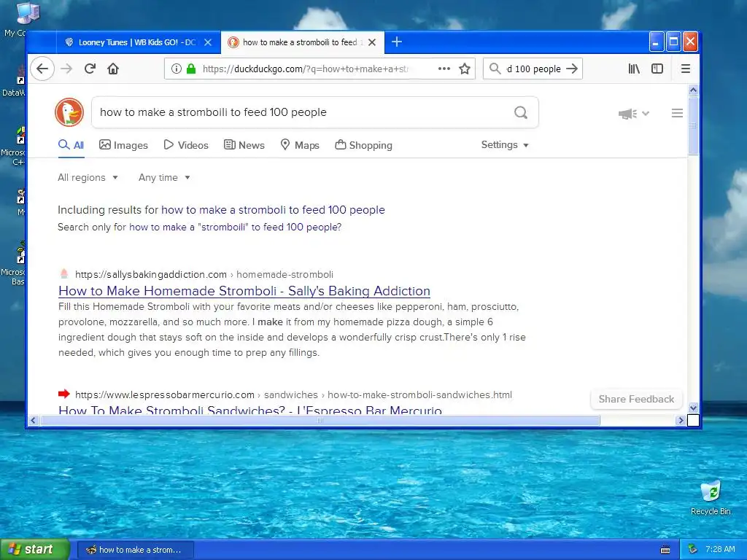
Task: Open the browser home page
Action: click(x=113, y=69)
